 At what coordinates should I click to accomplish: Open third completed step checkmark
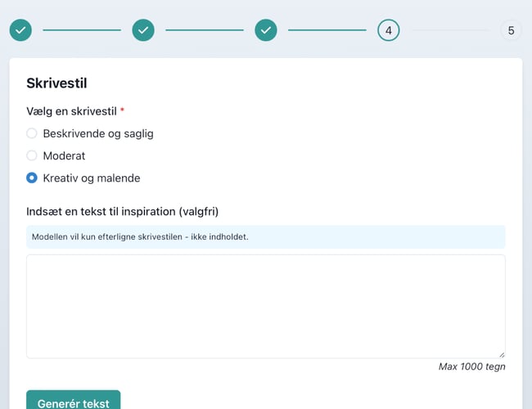266,30
